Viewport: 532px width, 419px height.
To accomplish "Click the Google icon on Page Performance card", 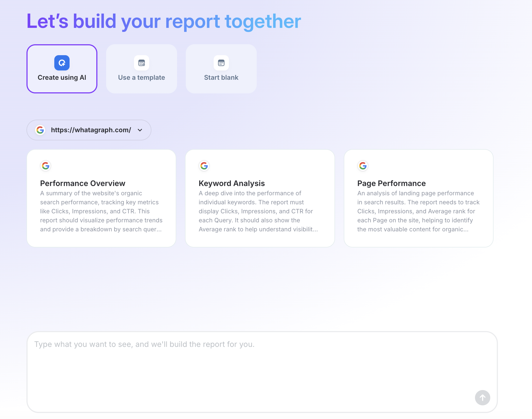I will [363, 166].
